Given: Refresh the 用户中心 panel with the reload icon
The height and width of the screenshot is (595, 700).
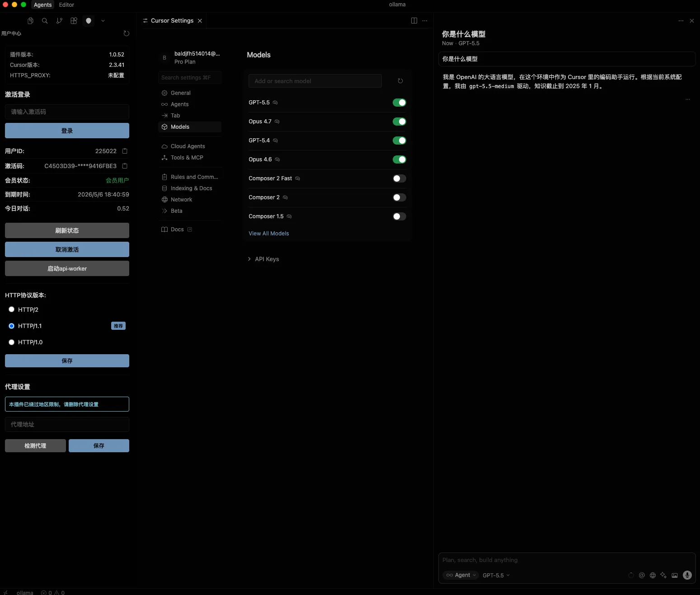Looking at the screenshot, I should click(x=127, y=33).
